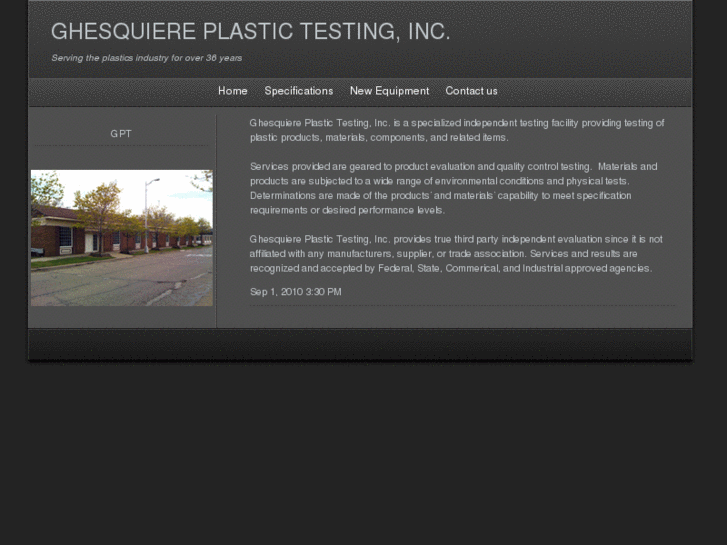
Task: Click the 'requirements or desired performance levels' line
Action: tap(347, 210)
